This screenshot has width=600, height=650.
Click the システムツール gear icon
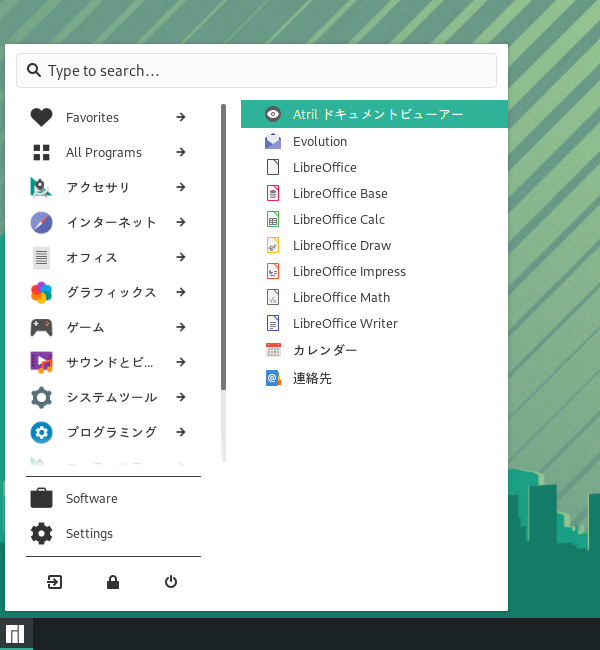click(x=41, y=398)
